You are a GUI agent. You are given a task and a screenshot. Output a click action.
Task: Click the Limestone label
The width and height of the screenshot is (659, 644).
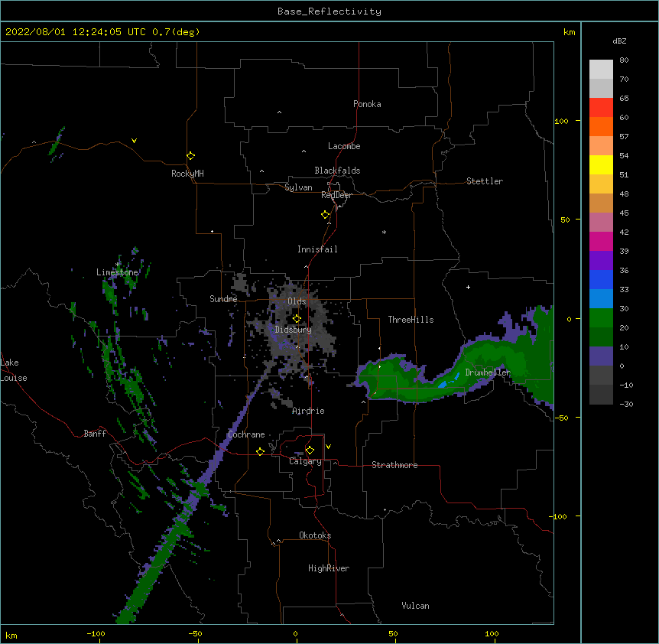coord(117,272)
